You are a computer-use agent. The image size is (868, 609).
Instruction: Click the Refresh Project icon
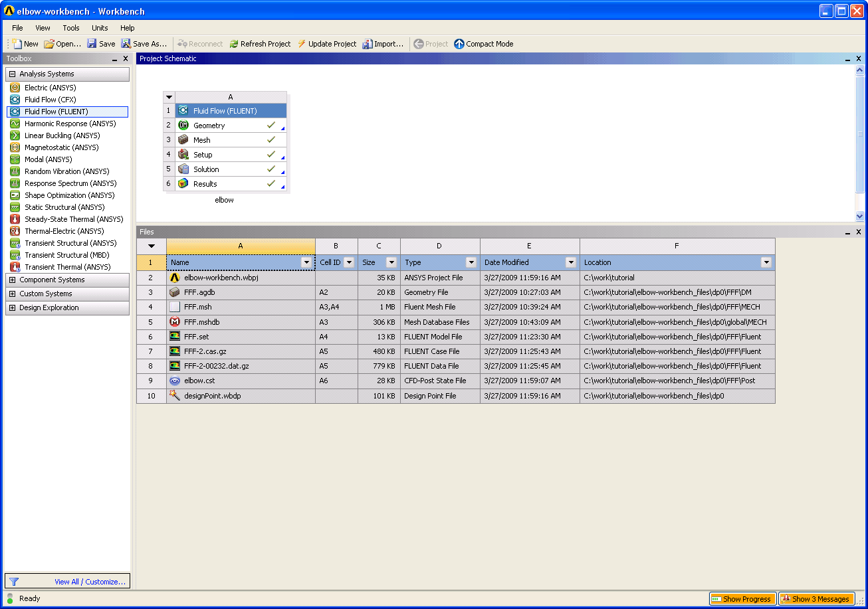[x=234, y=44]
